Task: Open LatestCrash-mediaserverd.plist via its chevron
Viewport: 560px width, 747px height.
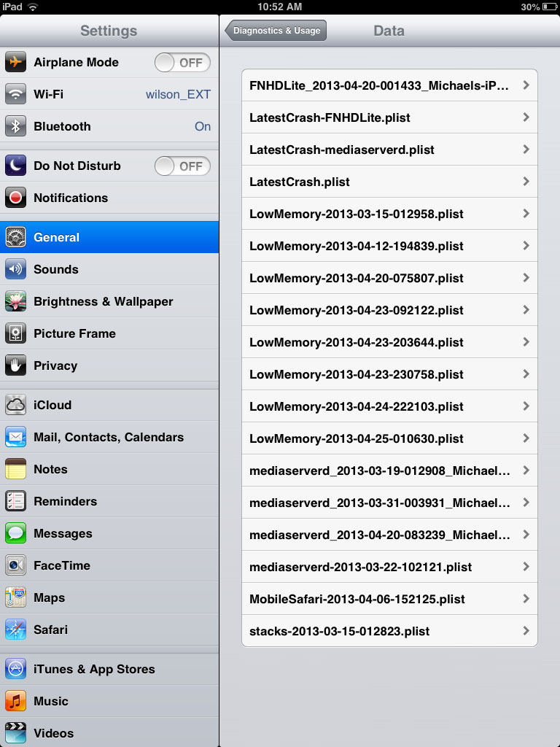Action: coord(526,149)
